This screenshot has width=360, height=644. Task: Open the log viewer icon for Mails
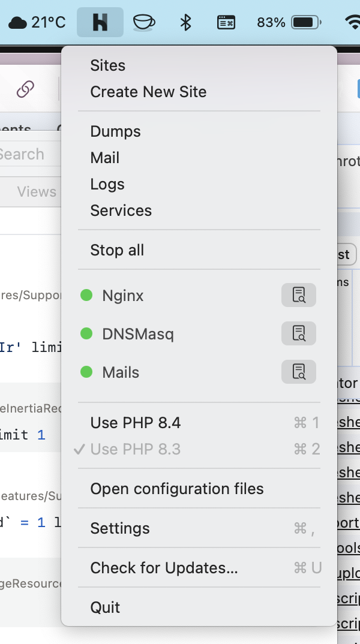[x=299, y=372]
